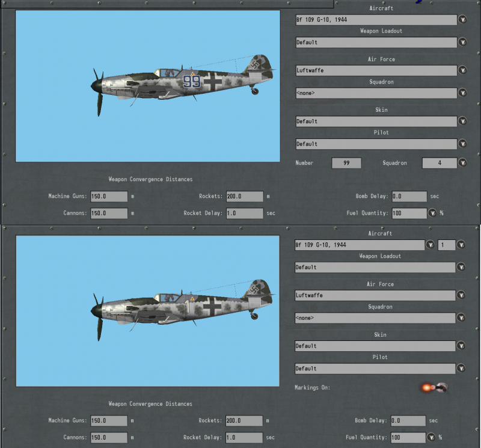The image size is (481, 448).
Task: Open Squadron <none> dropdown arrow in top panel
Action: pyautogui.click(x=462, y=93)
